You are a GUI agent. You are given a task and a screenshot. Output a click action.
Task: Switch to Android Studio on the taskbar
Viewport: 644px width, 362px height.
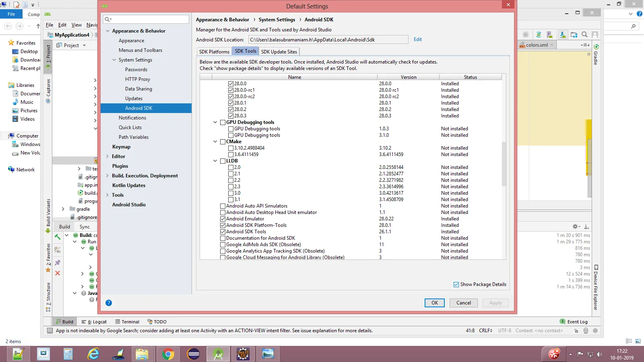click(218, 354)
